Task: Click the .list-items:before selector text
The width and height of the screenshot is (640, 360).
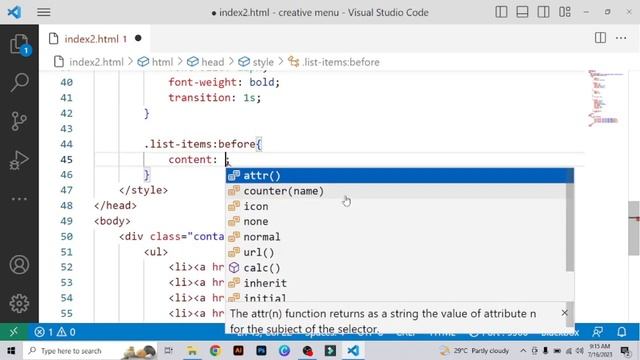Action: click(x=200, y=144)
